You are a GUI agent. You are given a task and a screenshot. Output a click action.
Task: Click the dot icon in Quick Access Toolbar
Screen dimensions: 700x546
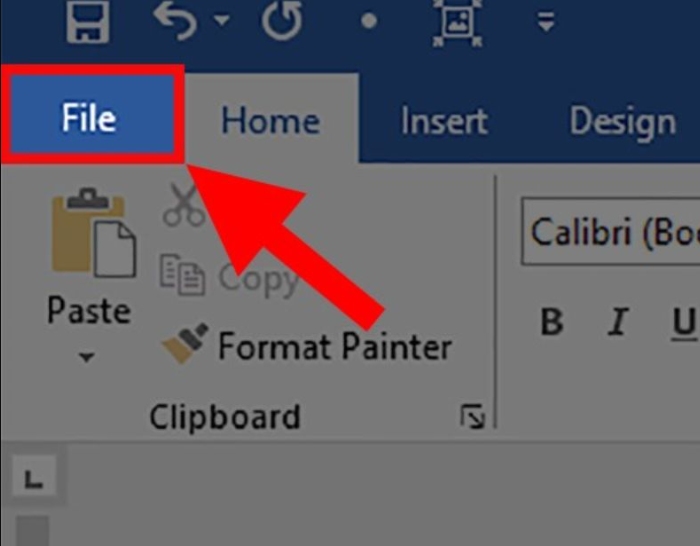tap(369, 21)
